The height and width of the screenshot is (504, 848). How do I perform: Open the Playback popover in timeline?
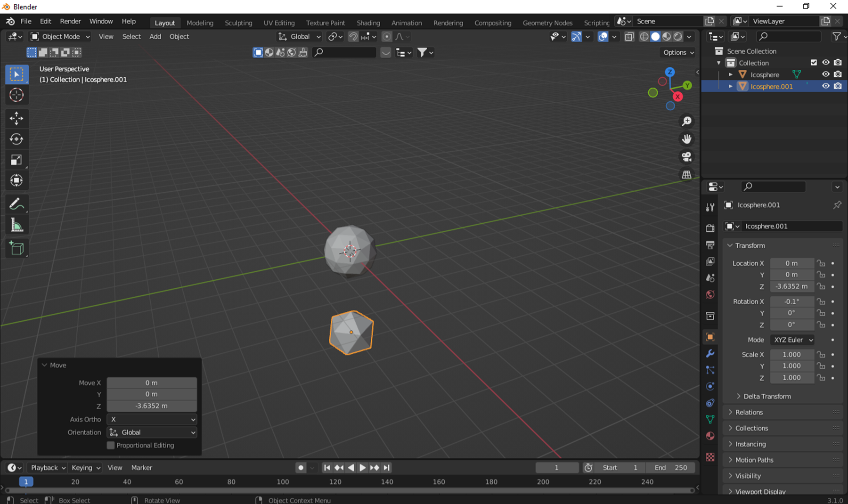tap(48, 468)
